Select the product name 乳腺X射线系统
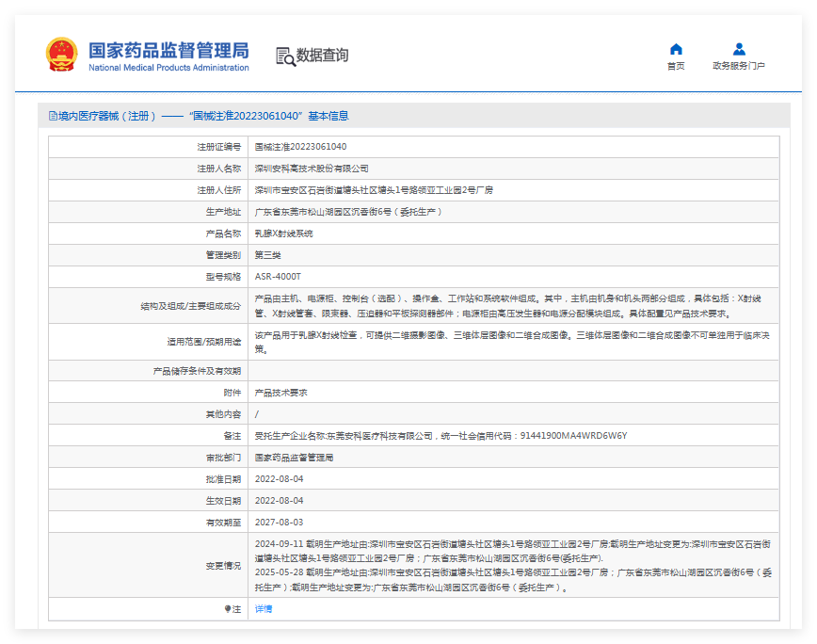Viewport: 817px width, 644px height. (284, 233)
